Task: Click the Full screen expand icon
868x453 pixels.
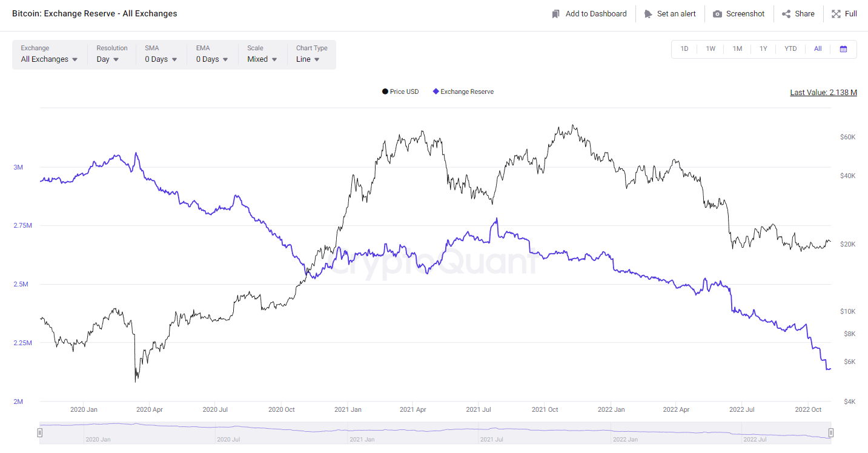Action: pos(836,14)
